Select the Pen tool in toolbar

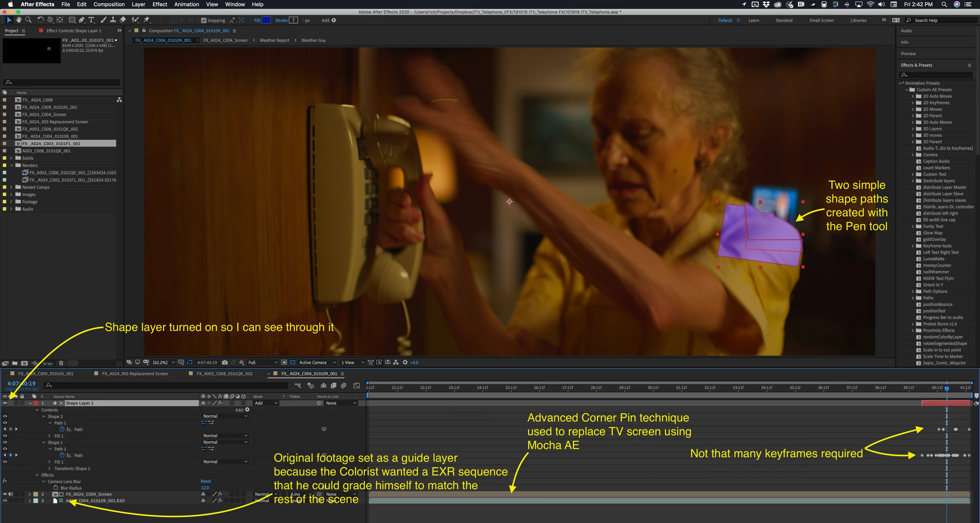click(81, 20)
